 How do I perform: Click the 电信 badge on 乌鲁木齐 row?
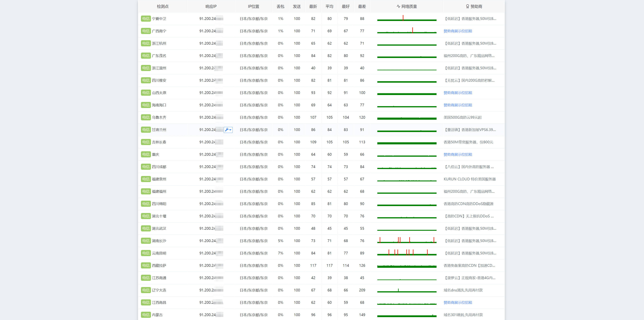coord(146,117)
